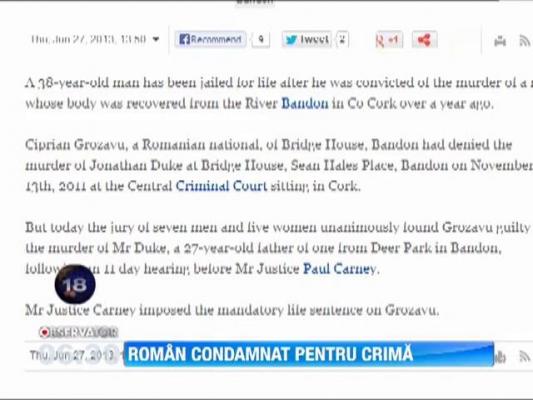Click the Facebook recommend count box
533x400 pixels.
[x=261, y=39]
